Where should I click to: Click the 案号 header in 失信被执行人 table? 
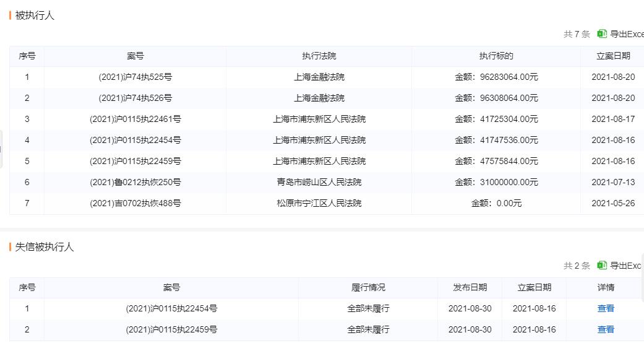[x=171, y=287]
